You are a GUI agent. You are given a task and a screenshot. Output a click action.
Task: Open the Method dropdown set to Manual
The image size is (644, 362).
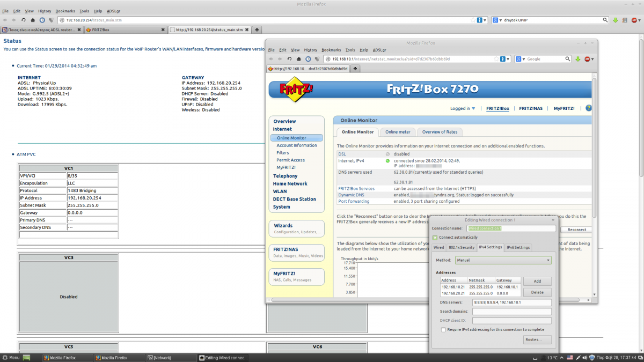(503, 260)
